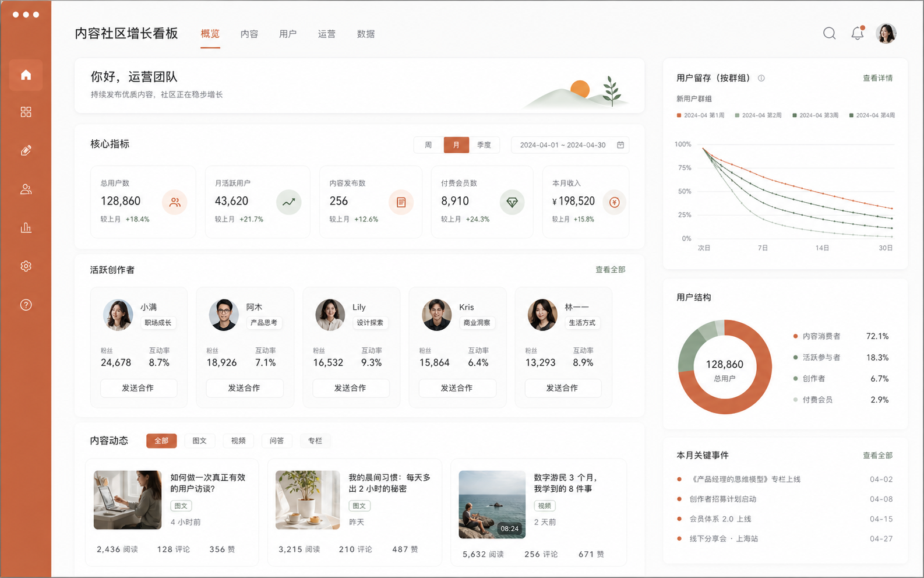Open the settings gear sidebar icon
The image size is (924, 578).
pos(26,266)
